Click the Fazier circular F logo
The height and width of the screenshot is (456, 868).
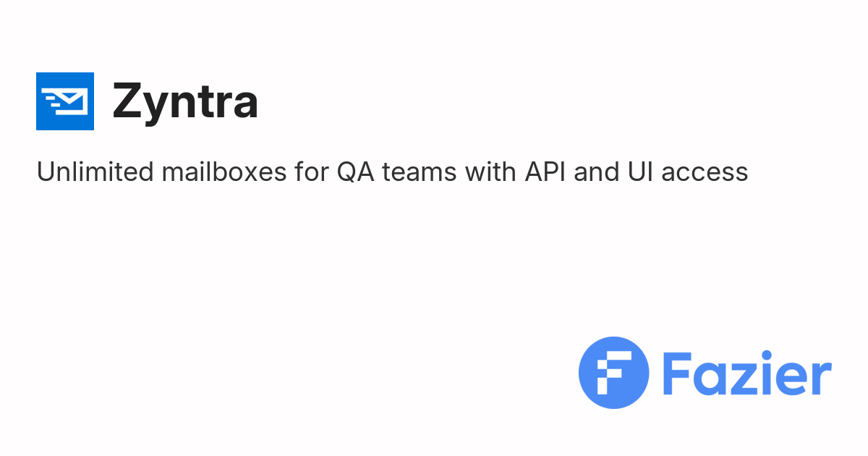pos(614,372)
